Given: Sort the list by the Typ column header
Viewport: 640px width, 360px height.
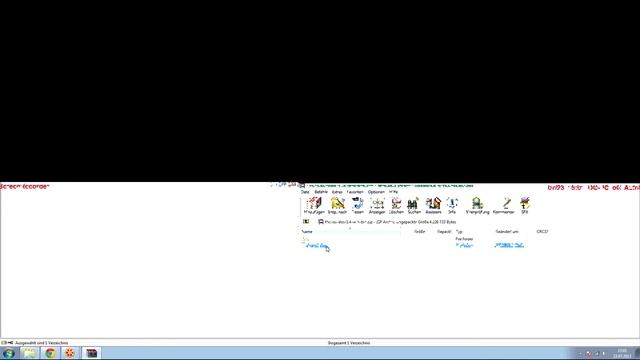Looking at the screenshot, I should pos(459,232).
